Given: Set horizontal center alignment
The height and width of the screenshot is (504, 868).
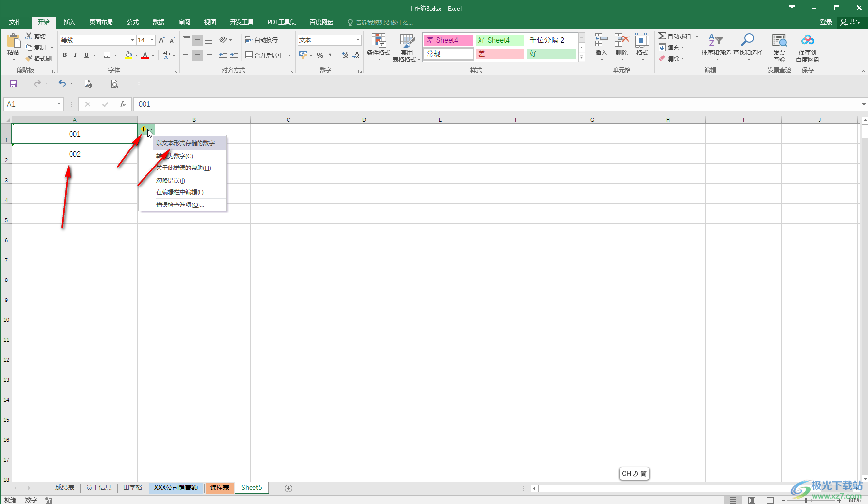Looking at the screenshot, I should click(x=197, y=55).
